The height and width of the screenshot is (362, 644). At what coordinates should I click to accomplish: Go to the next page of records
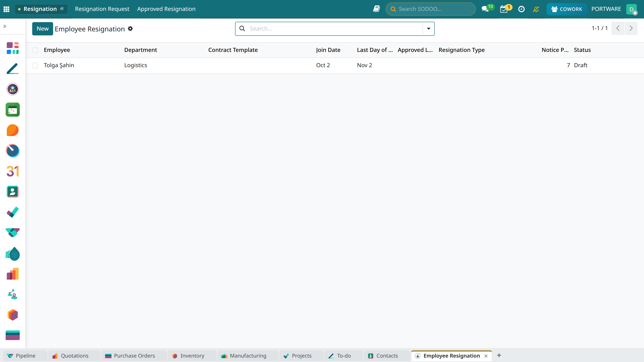(631, 29)
